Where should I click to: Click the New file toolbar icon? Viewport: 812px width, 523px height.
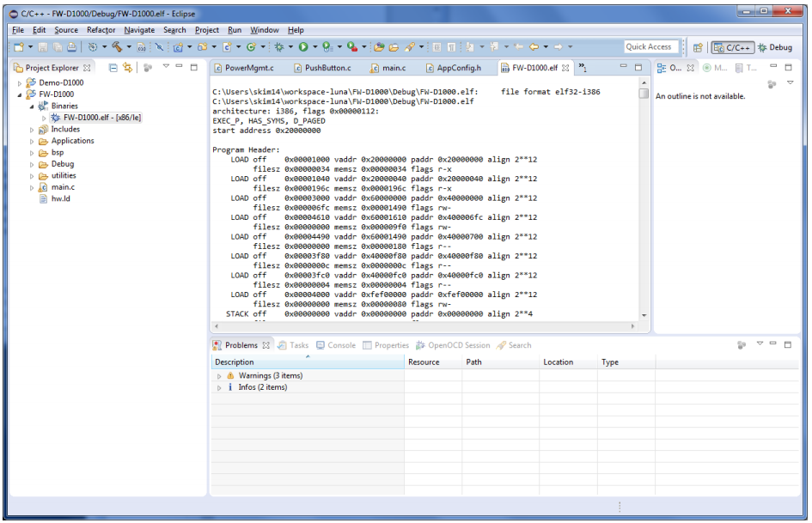(19, 47)
